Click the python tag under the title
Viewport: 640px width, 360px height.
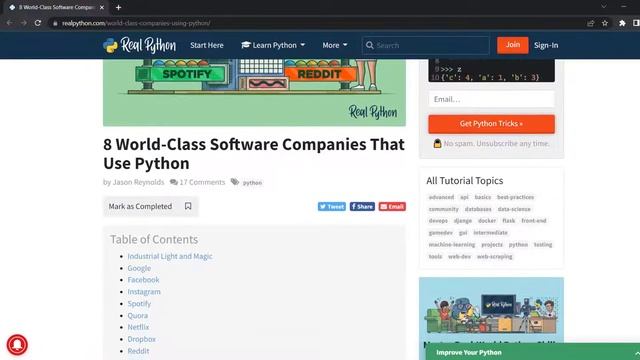(x=252, y=183)
